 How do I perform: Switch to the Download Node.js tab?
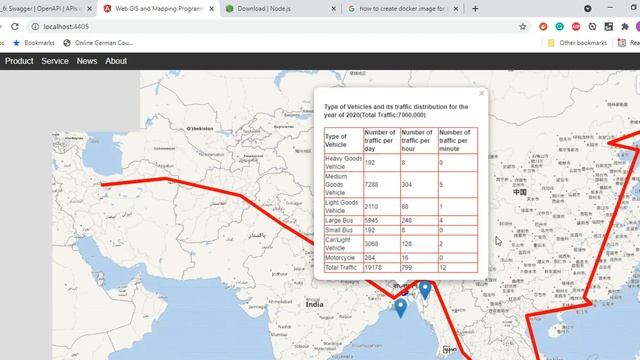tap(281, 9)
